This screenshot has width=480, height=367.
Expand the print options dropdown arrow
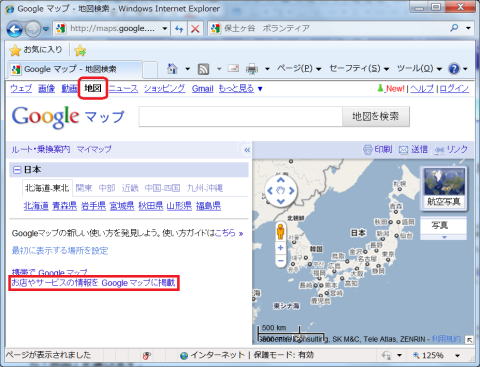tap(267, 69)
